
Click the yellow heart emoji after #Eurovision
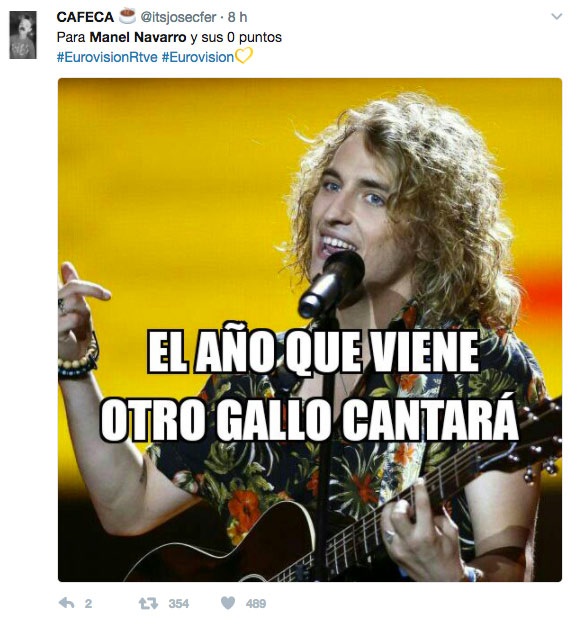click(243, 56)
